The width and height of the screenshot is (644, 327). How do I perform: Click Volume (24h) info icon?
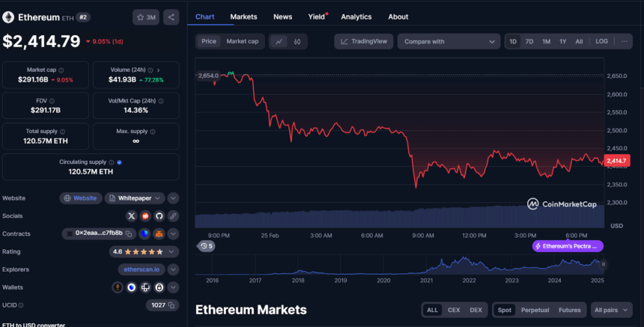151,70
